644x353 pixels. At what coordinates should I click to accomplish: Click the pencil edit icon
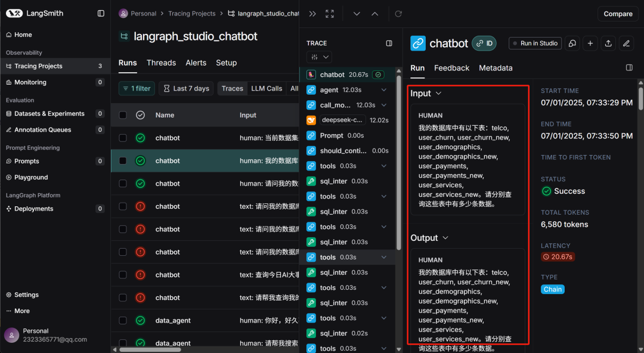626,43
